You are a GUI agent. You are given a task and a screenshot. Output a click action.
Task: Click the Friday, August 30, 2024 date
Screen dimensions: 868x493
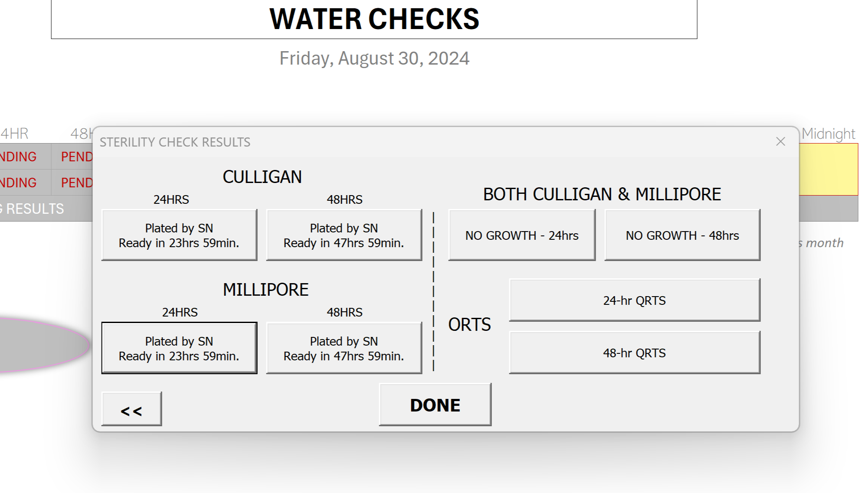pyautogui.click(x=374, y=59)
